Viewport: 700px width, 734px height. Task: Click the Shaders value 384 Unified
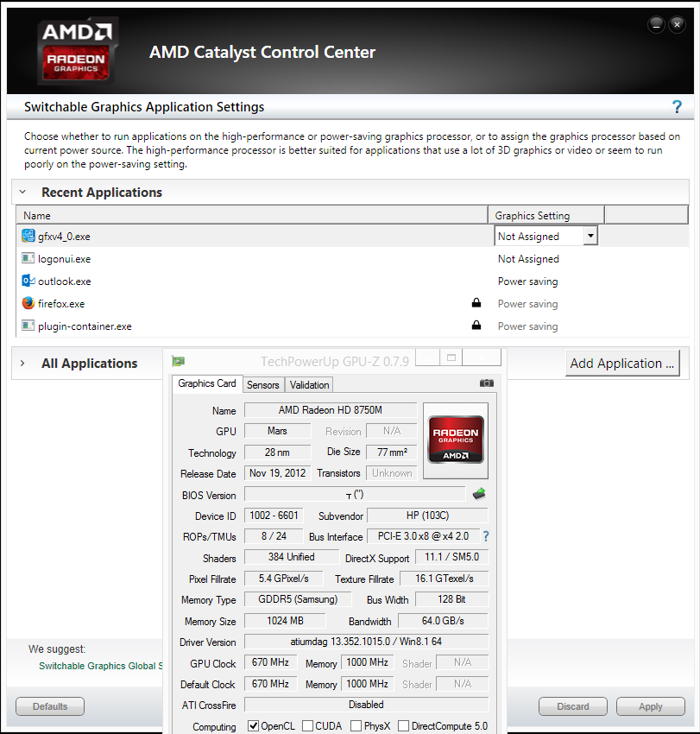tap(292, 557)
